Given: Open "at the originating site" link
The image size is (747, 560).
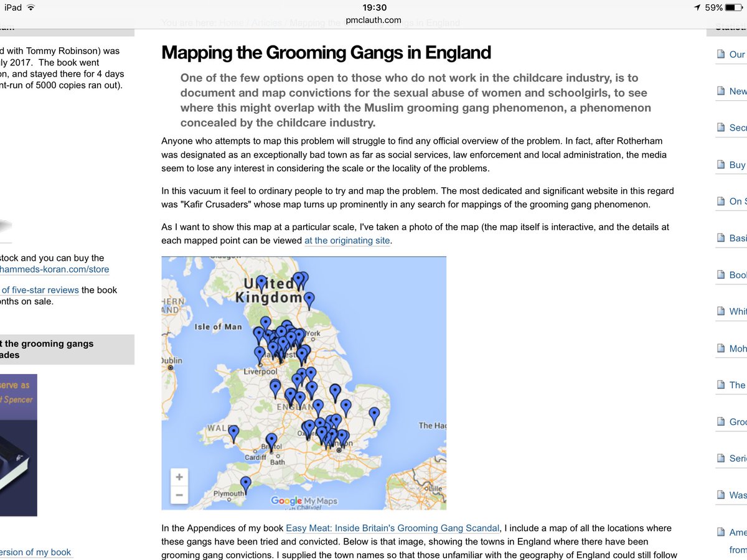Looking at the screenshot, I should (347, 241).
